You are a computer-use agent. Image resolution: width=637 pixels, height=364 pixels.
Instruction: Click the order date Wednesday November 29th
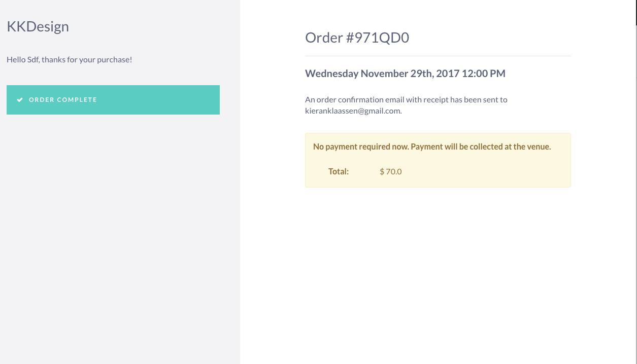(405, 73)
